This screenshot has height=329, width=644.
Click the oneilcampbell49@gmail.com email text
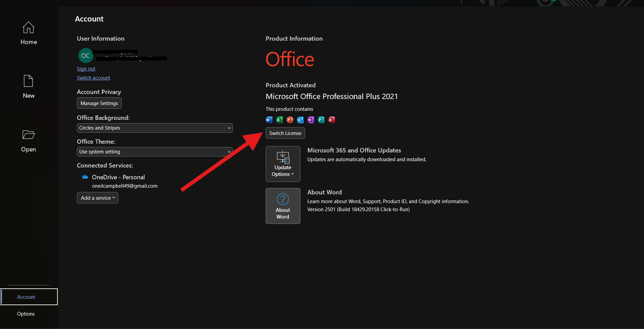pyautogui.click(x=125, y=186)
